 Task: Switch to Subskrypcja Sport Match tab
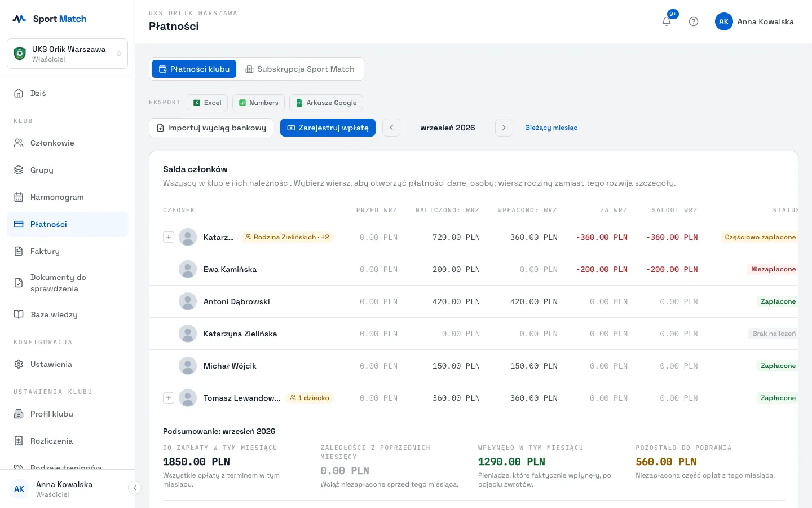coord(300,69)
